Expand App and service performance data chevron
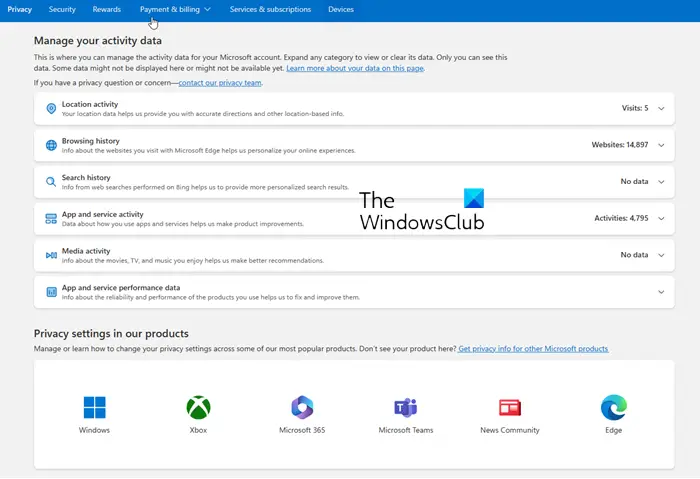This screenshot has width=700, height=479. pyautogui.click(x=661, y=292)
